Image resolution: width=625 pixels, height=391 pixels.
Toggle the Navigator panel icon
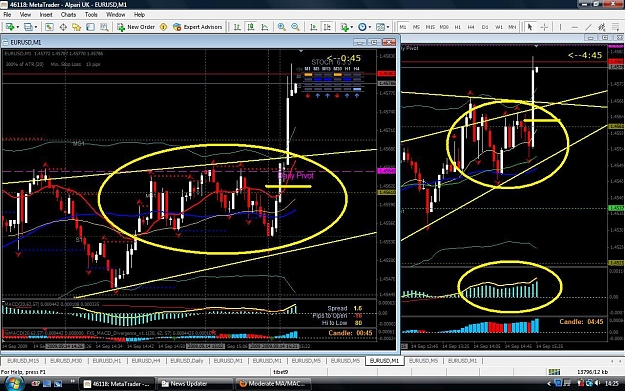(x=77, y=27)
